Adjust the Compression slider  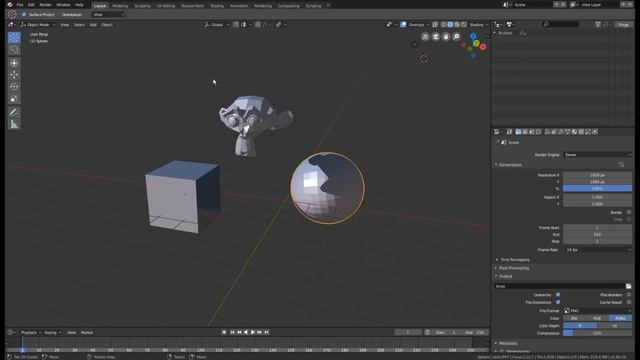(598, 333)
